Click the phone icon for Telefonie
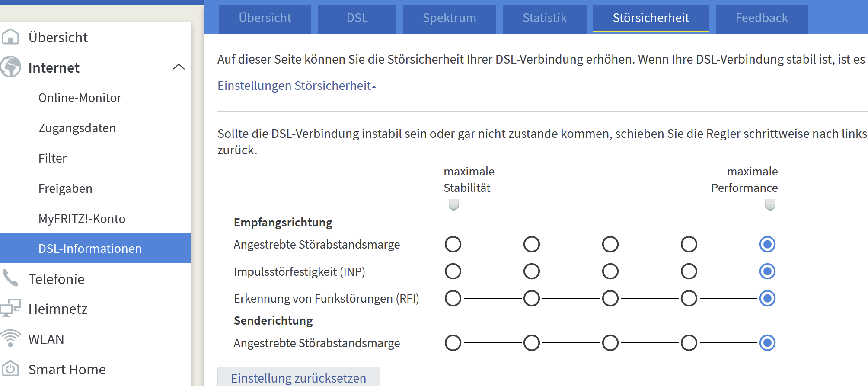This screenshot has width=868, height=386. [10, 278]
